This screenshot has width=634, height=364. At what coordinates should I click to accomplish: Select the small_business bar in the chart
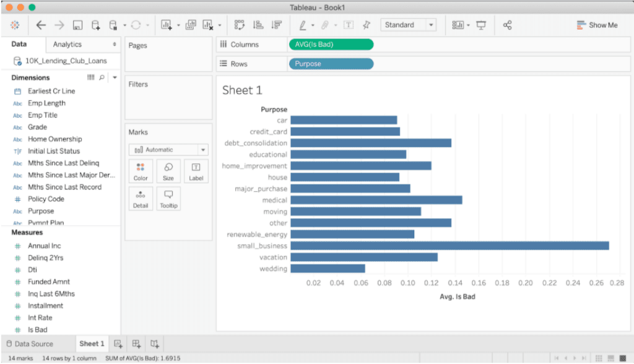[x=449, y=246]
